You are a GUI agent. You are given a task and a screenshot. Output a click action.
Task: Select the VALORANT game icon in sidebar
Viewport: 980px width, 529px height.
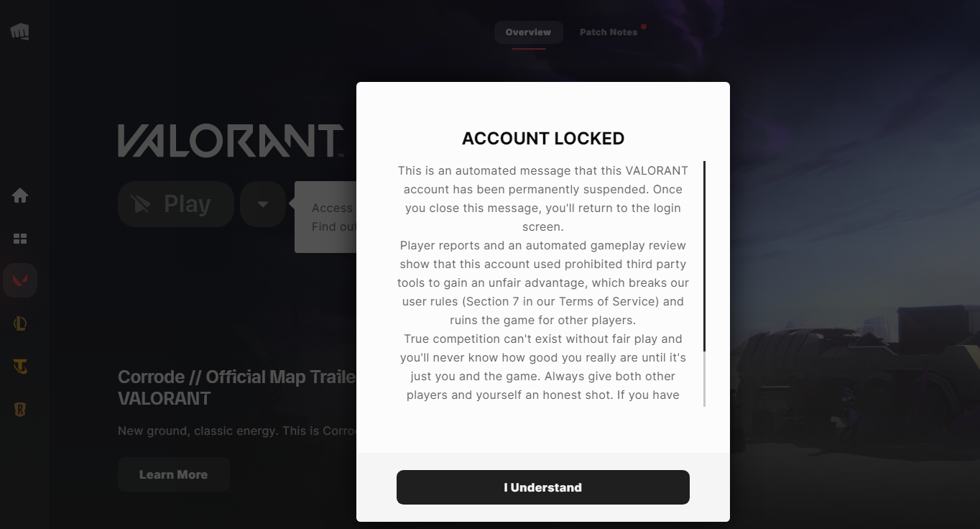pyautogui.click(x=20, y=280)
